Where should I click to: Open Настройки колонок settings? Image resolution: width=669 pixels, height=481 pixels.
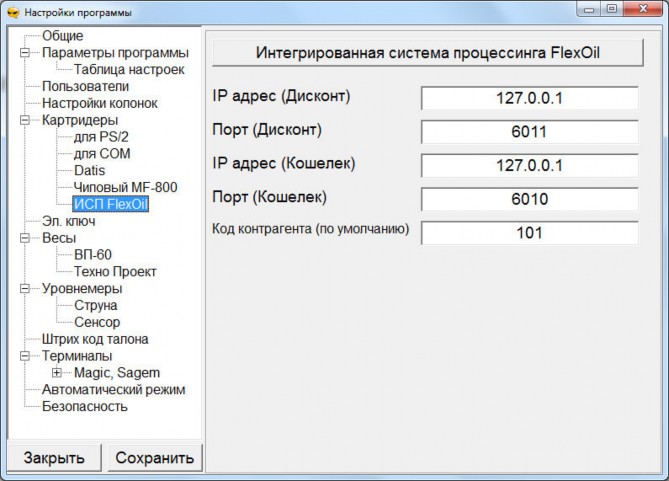(100, 103)
